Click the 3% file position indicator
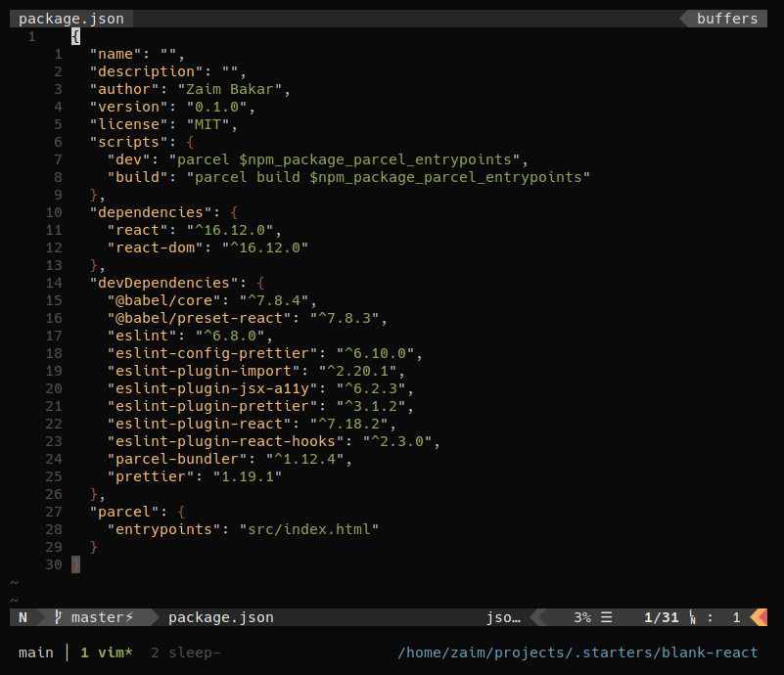 (582, 617)
